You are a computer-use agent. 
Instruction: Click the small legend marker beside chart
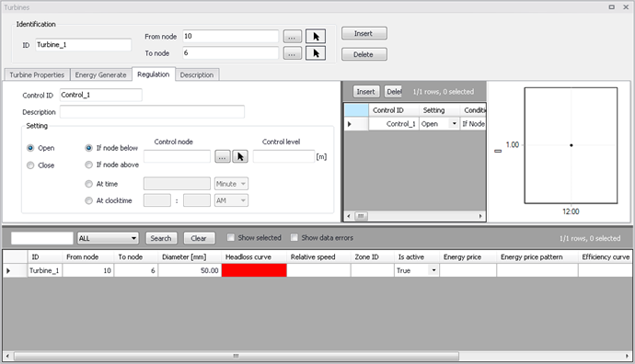[498, 151]
